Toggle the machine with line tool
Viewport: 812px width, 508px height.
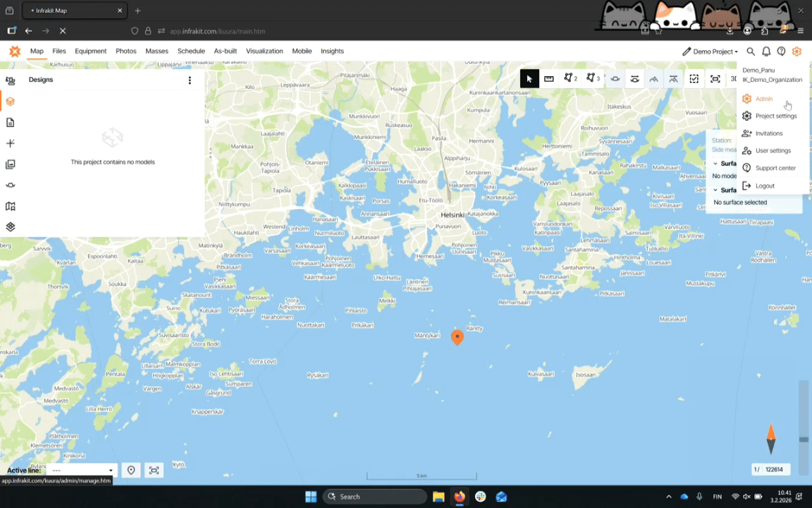tap(634, 79)
